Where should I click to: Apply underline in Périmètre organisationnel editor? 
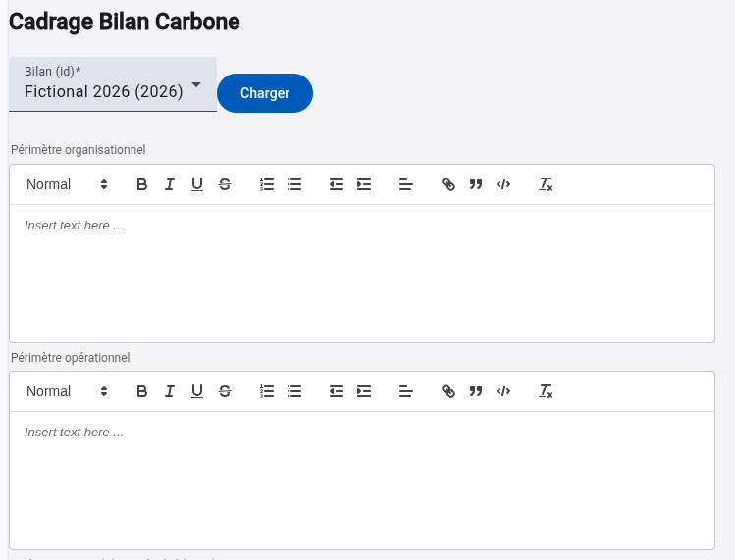pos(197,184)
